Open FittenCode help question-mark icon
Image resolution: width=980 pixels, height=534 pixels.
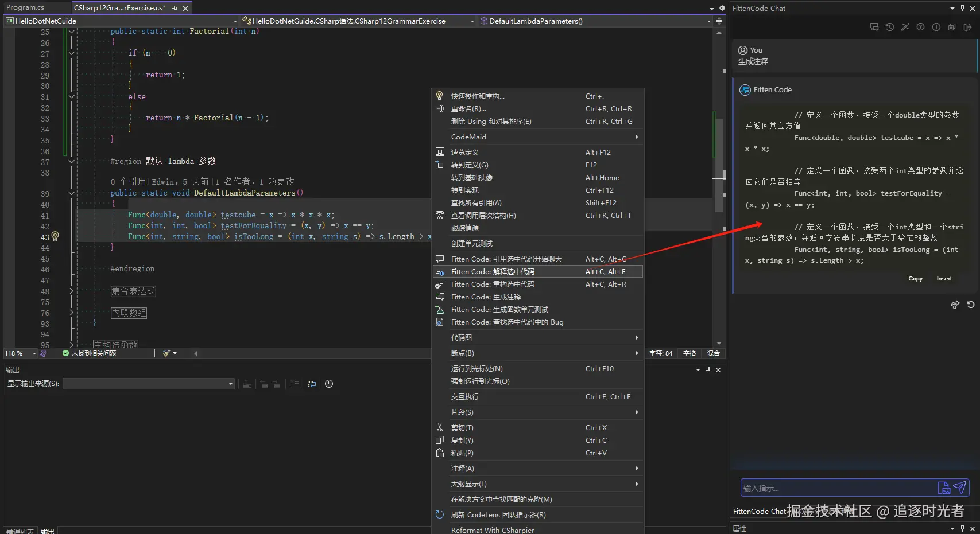[920, 27]
